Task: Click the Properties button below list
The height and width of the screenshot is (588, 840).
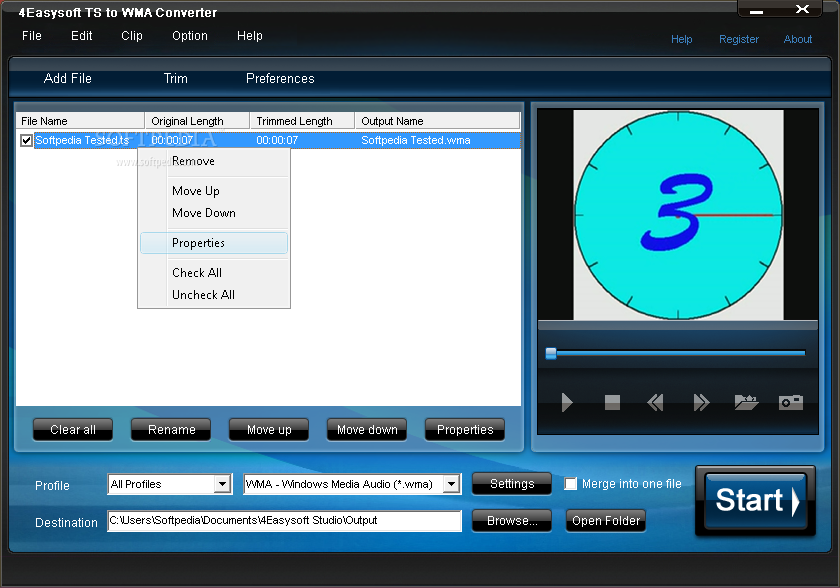Action: pyautogui.click(x=465, y=430)
